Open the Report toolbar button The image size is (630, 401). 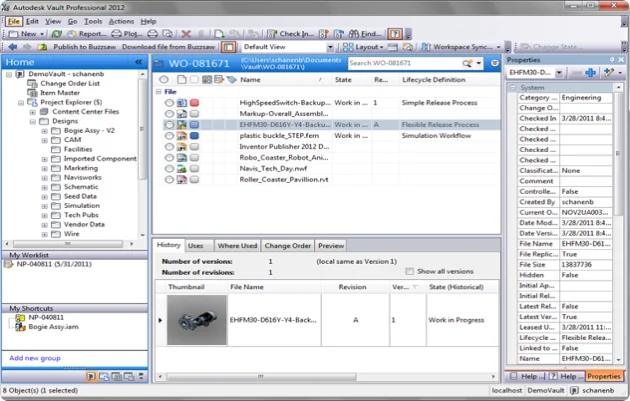[88, 34]
